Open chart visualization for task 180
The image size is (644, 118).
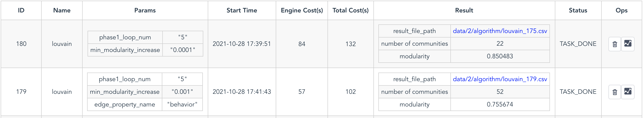pyautogui.click(x=628, y=44)
